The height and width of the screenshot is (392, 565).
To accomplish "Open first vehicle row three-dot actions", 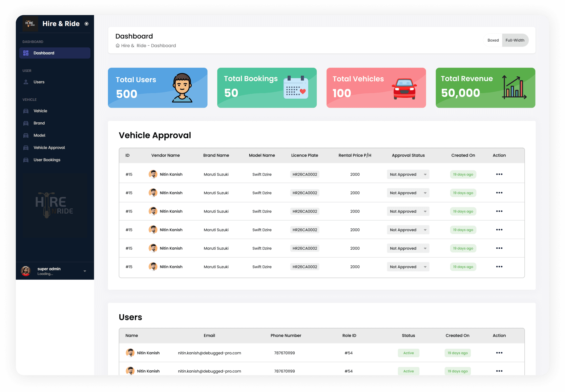I will [499, 174].
